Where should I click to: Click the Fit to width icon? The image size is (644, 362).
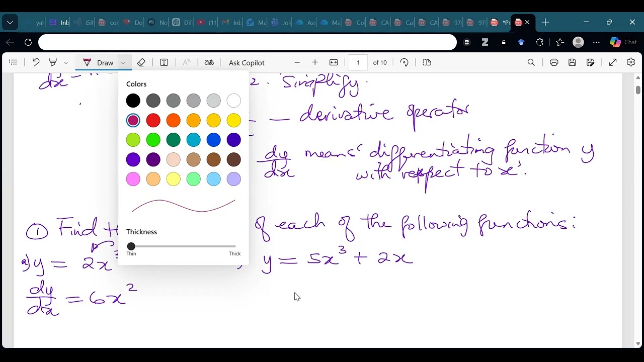334,62
